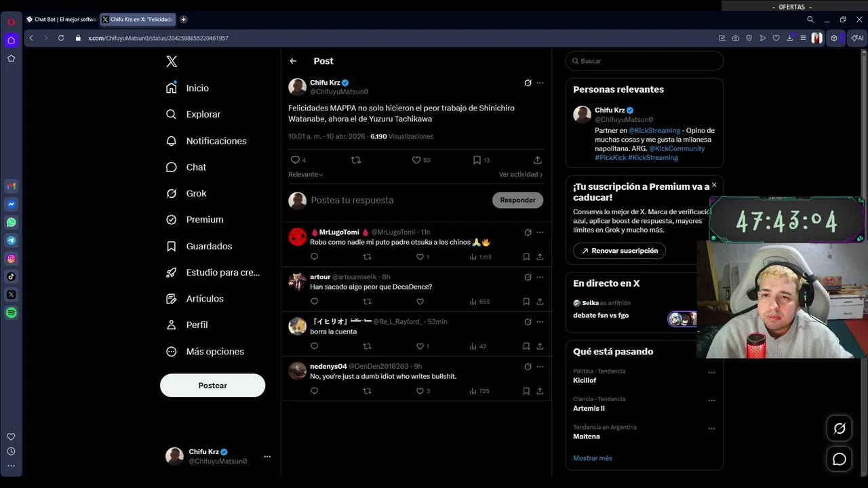868x488 pixels.
Task: Switch to the Chat Bot browser tab
Action: 61,20
